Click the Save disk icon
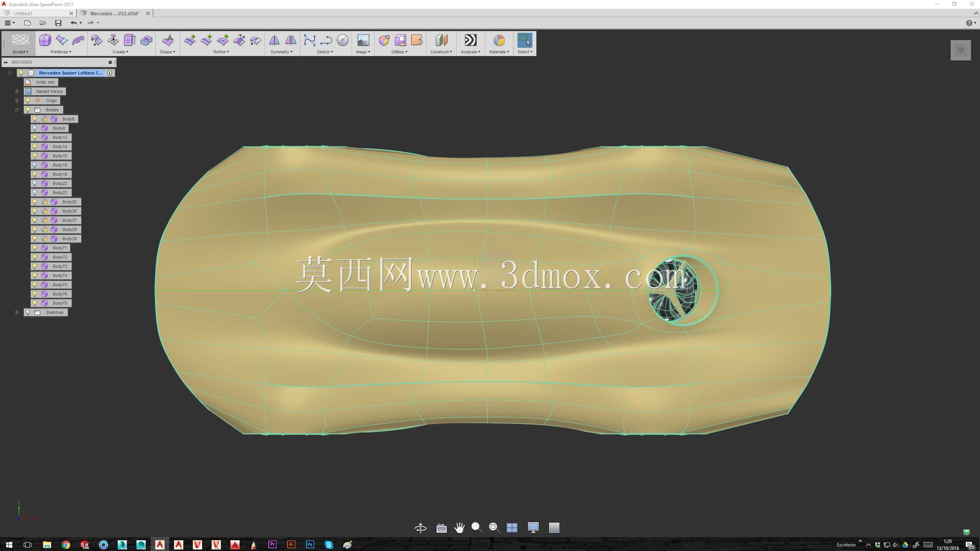Viewport: 980px width, 551px height. click(x=58, y=23)
